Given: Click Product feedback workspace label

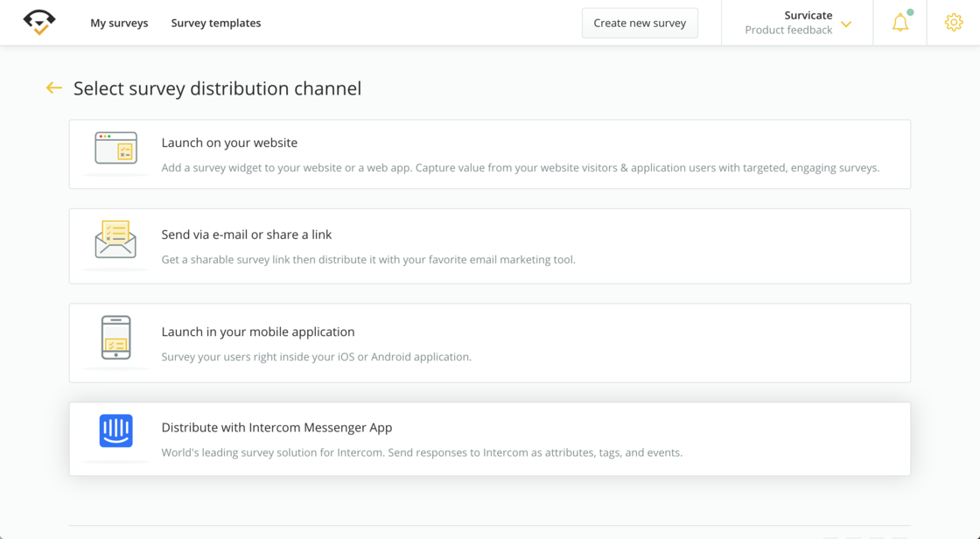Looking at the screenshot, I should 788,30.
